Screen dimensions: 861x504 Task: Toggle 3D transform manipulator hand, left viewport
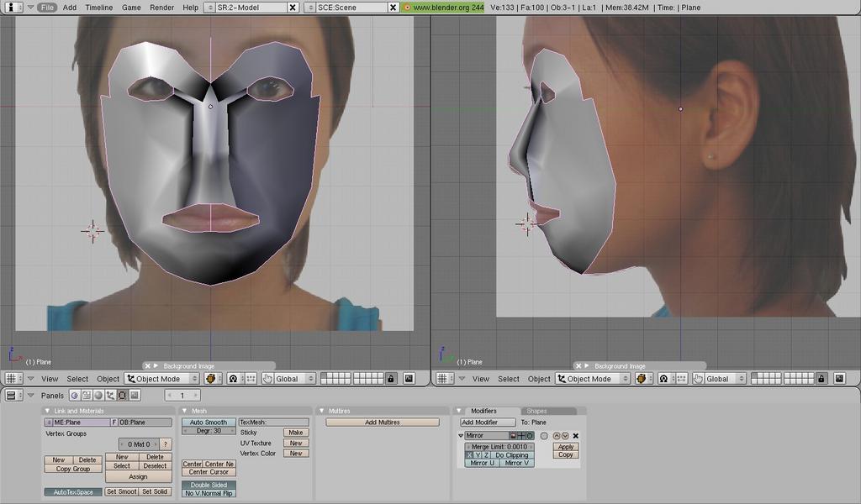click(267, 378)
